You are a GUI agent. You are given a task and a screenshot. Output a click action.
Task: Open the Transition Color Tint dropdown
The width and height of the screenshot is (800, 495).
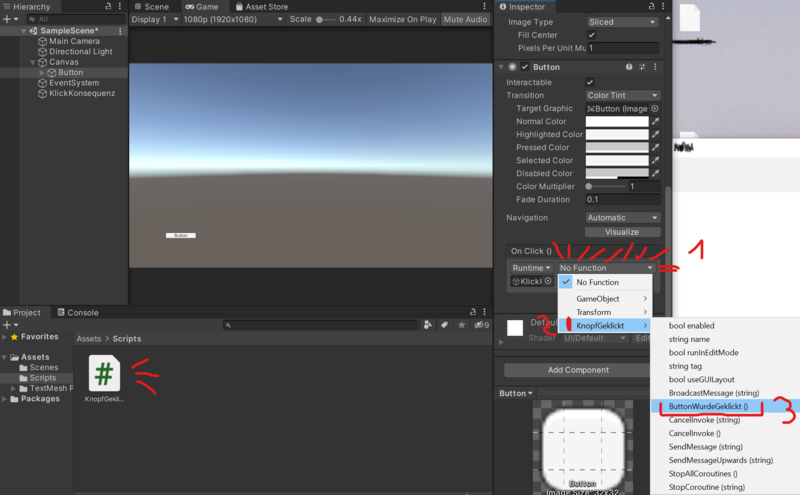coord(622,95)
